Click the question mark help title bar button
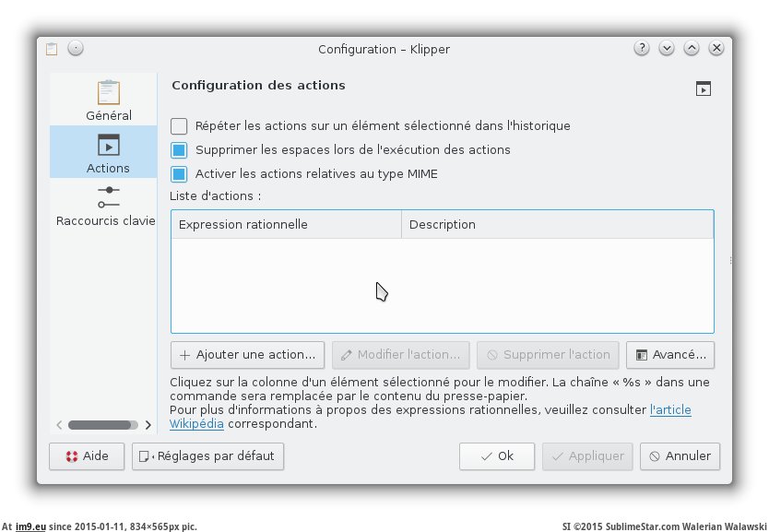 tap(642, 48)
